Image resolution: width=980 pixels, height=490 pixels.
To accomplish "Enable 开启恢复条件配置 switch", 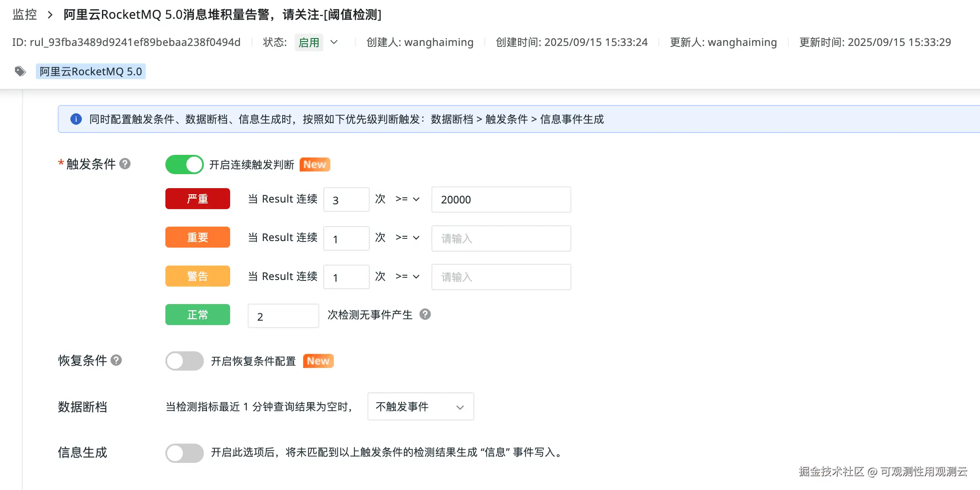I will click(184, 361).
